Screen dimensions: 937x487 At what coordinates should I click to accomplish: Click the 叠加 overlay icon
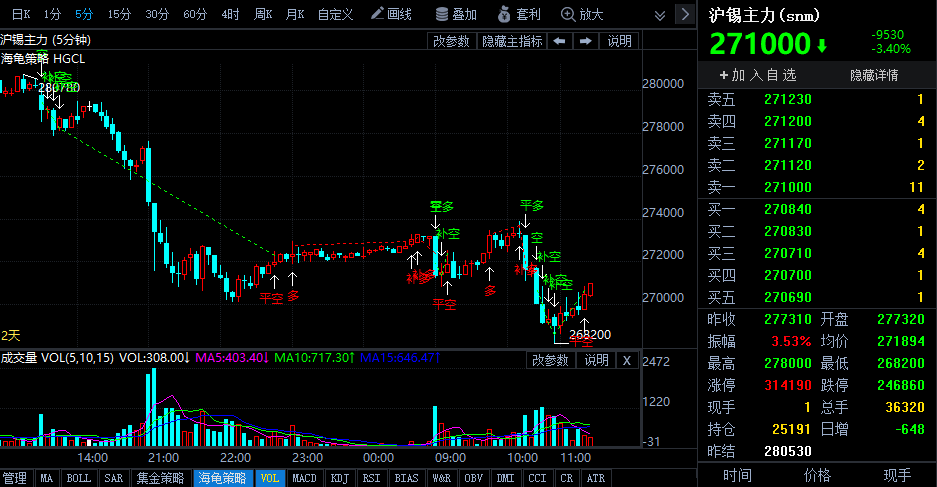(456, 14)
